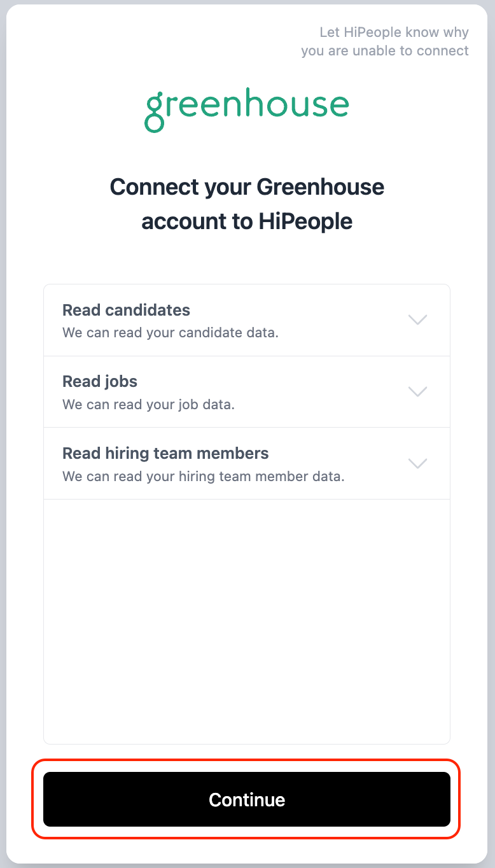The width and height of the screenshot is (495, 868).
Task: Click the looped 'g' in the Greenhouse logo
Action: [155, 113]
